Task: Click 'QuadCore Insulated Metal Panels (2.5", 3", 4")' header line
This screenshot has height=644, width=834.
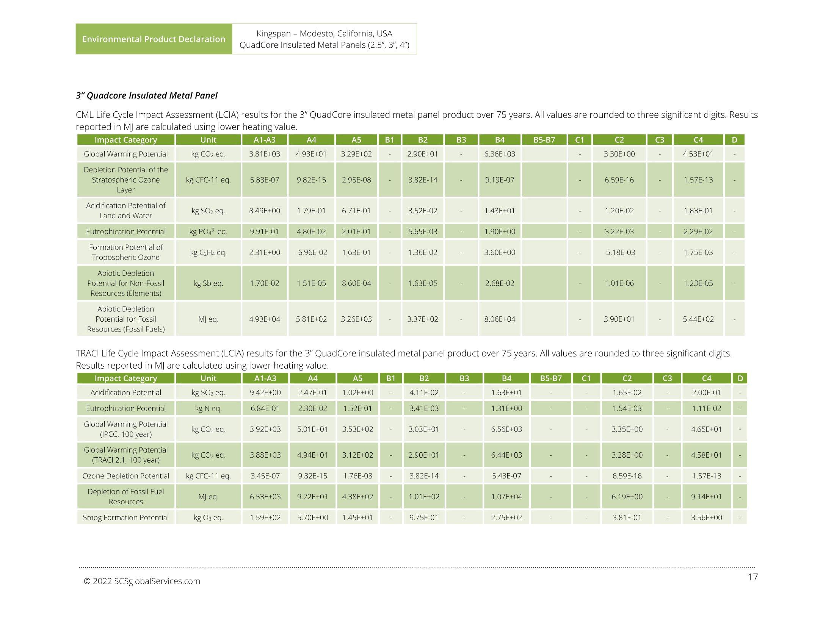Action: (324, 45)
